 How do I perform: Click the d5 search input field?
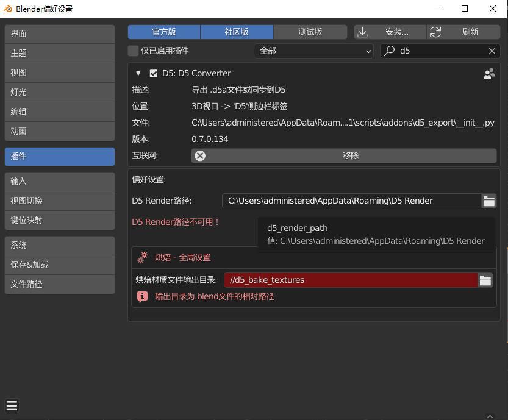click(440, 51)
